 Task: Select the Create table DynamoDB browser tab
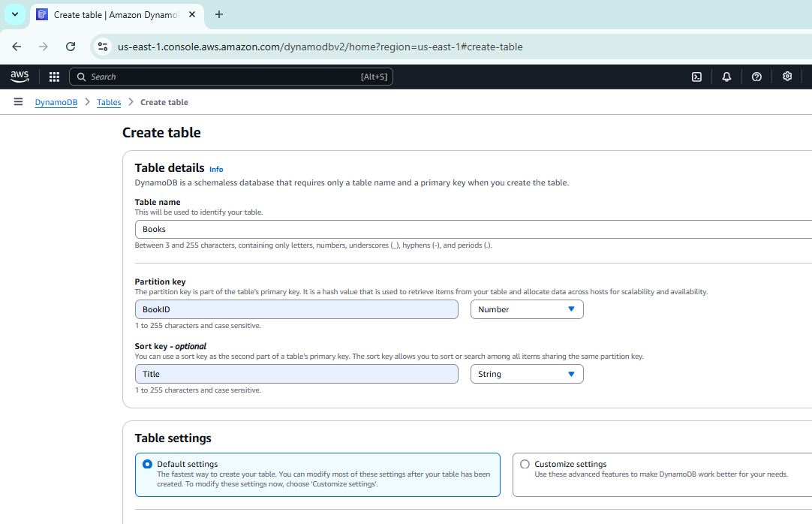116,15
